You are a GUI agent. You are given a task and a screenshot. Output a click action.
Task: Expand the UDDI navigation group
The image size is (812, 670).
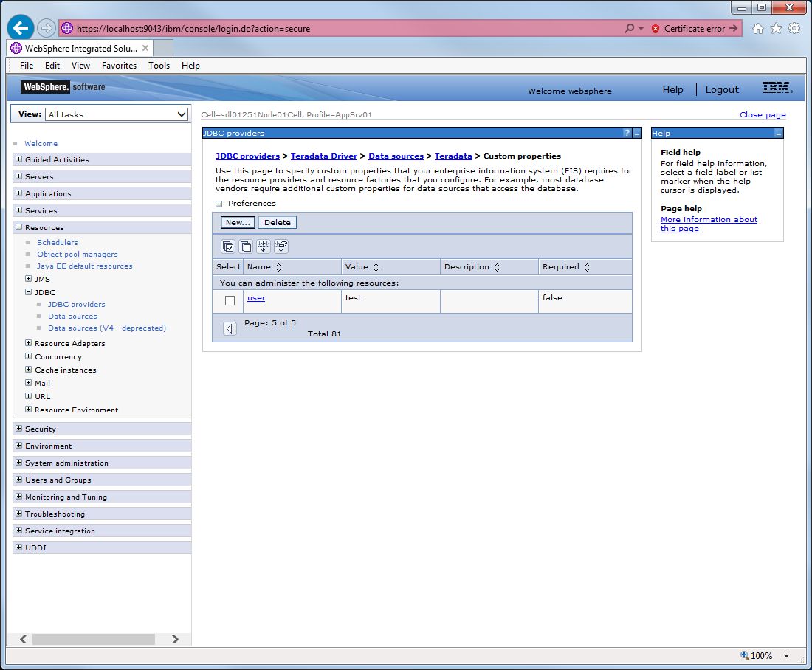point(18,548)
